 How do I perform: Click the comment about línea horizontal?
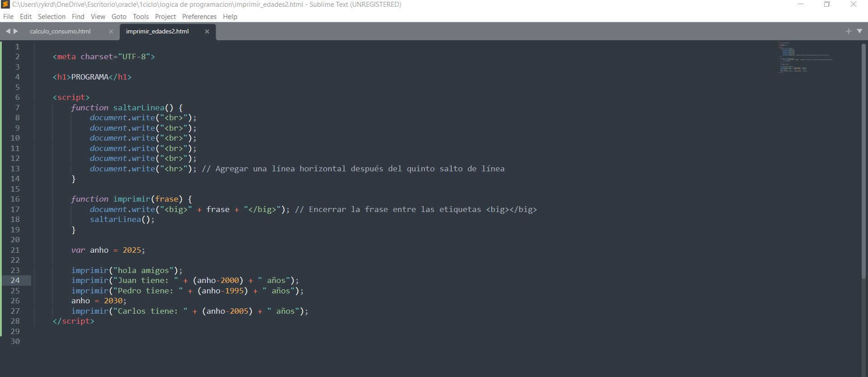pos(353,169)
